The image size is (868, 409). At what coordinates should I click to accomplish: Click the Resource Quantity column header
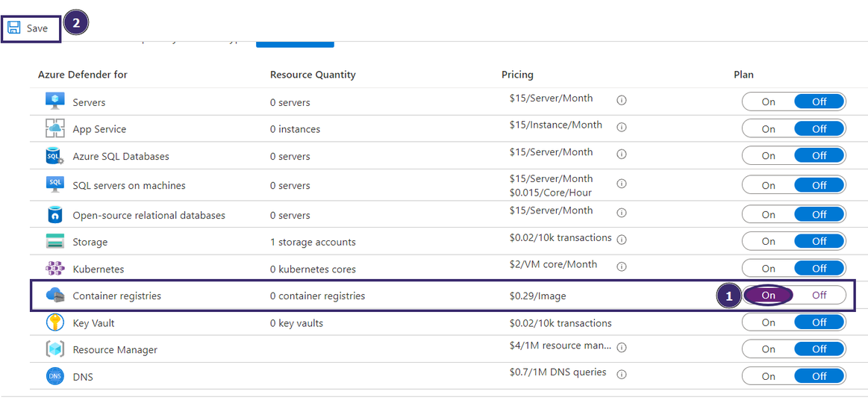[313, 75]
